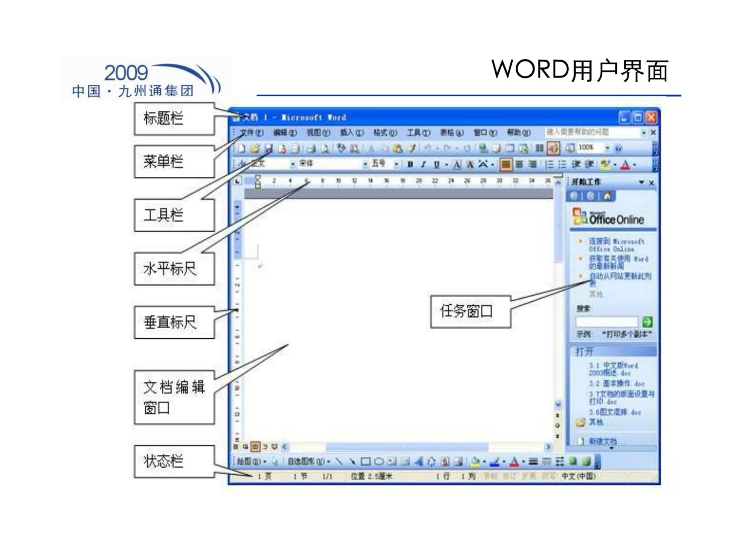Click the Bulleted list icon
This screenshot has width=756, height=535.
point(562,164)
